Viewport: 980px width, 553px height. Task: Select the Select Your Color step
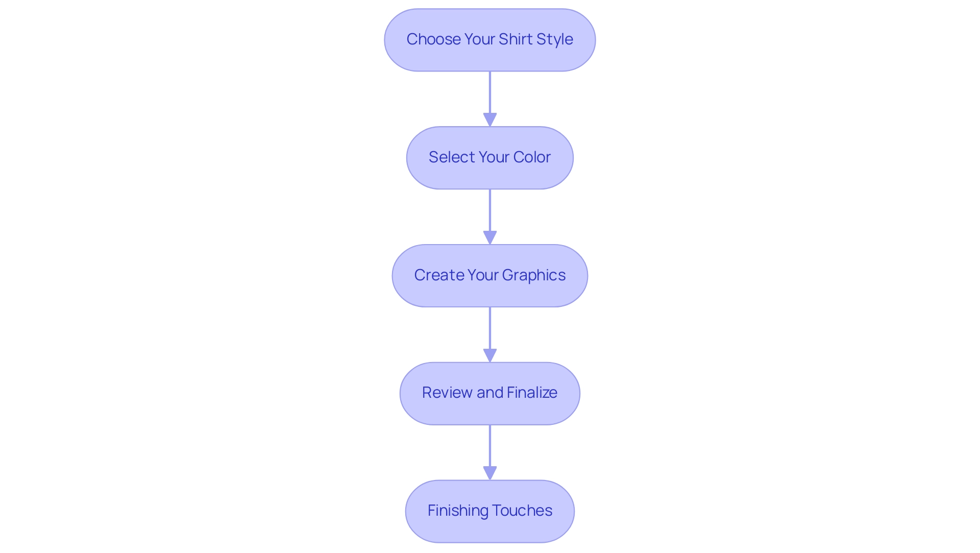click(490, 157)
